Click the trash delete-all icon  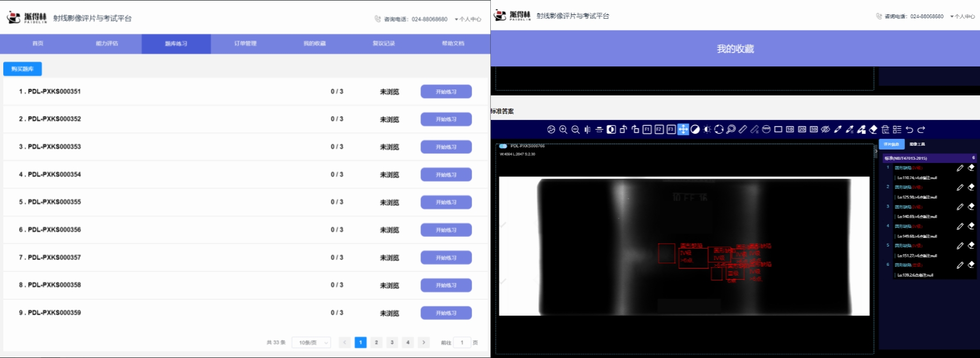885,130
